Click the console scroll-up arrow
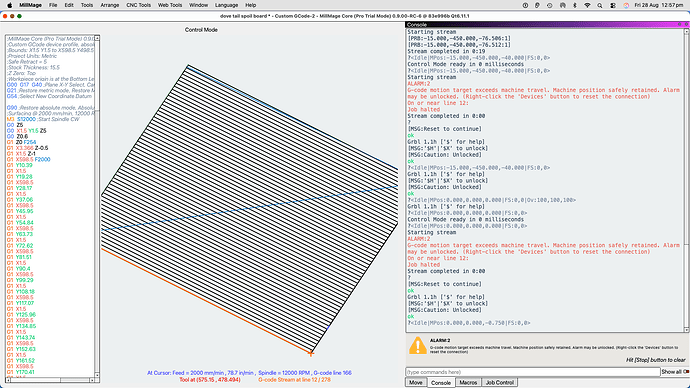 [x=686, y=32]
